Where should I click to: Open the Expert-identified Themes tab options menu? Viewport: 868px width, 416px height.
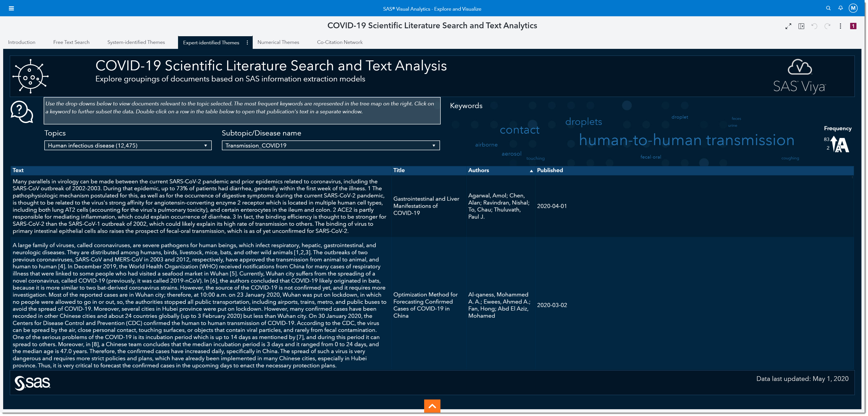coord(247,43)
